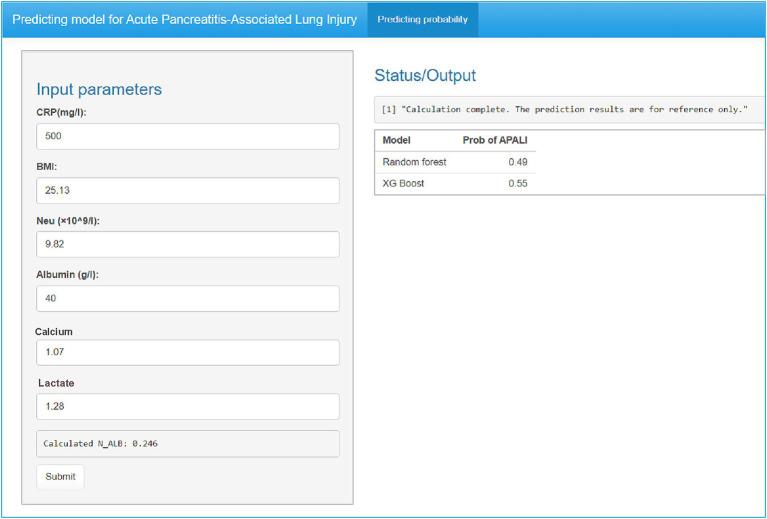This screenshot has height=519, width=767.
Task: Click into the BMI input box
Action: (x=188, y=190)
